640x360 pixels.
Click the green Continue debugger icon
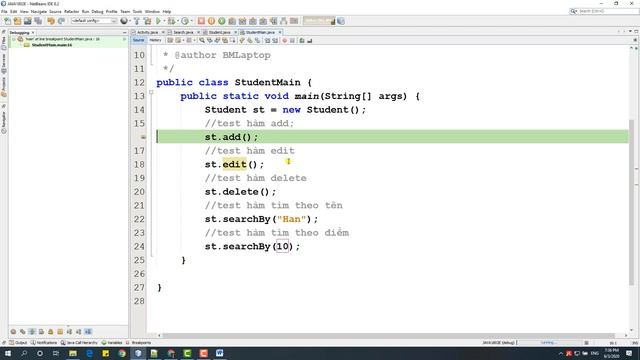point(222,21)
